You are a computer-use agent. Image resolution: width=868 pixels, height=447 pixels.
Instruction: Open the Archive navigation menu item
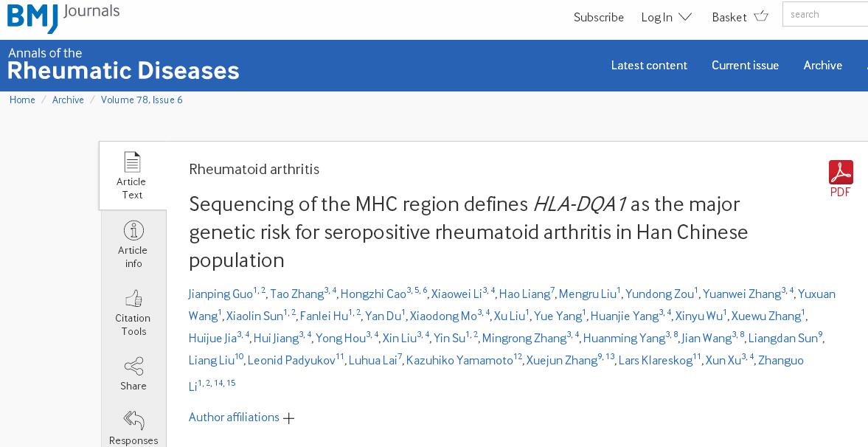[822, 66]
